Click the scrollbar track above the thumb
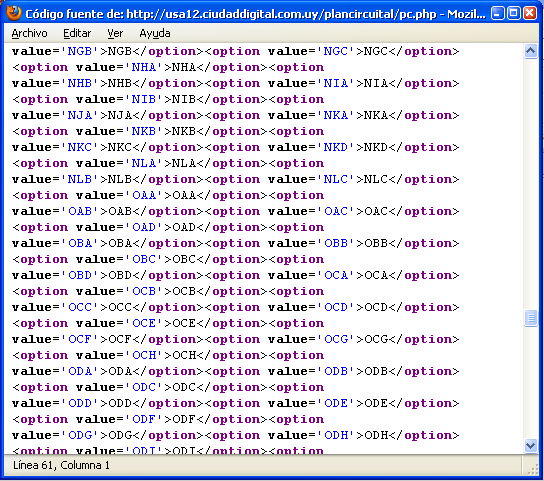Screen dimensions: 544x481 point(530,184)
